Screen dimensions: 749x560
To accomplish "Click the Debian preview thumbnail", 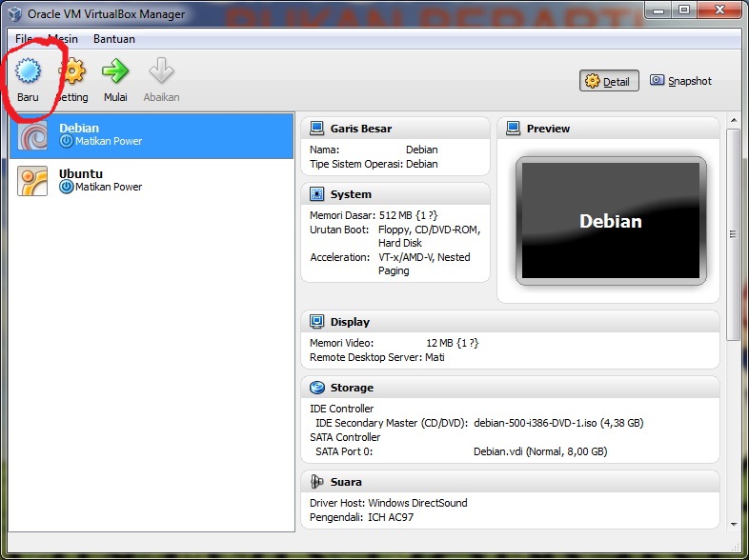I will (x=611, y=221).
